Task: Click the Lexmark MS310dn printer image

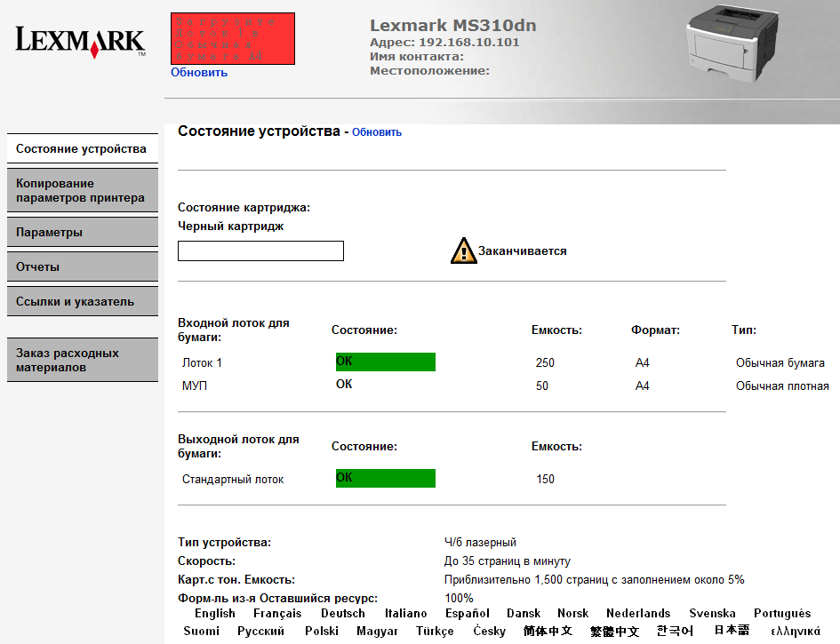Action: pos(732,44)
